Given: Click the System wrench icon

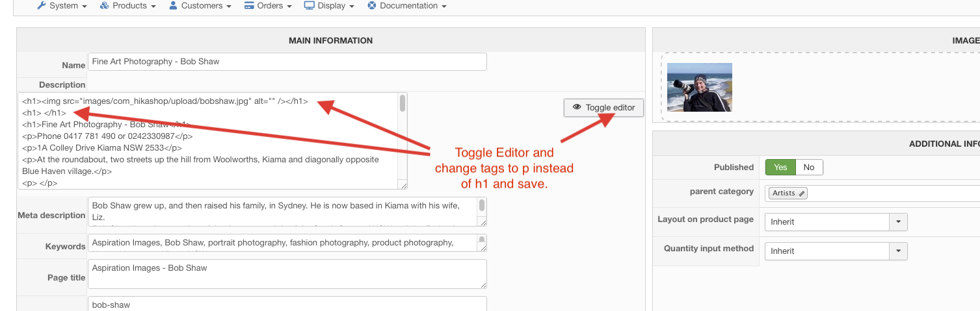Looking at the screenshot, I should point(41,6).
